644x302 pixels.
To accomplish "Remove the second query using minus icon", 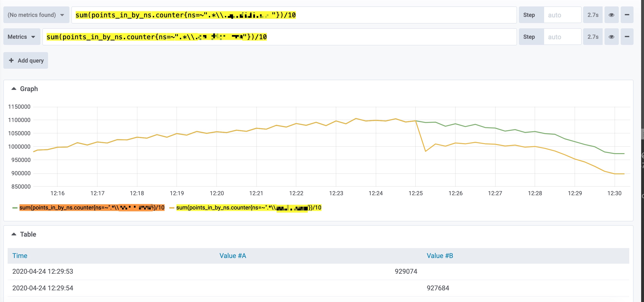I will 627,36.
